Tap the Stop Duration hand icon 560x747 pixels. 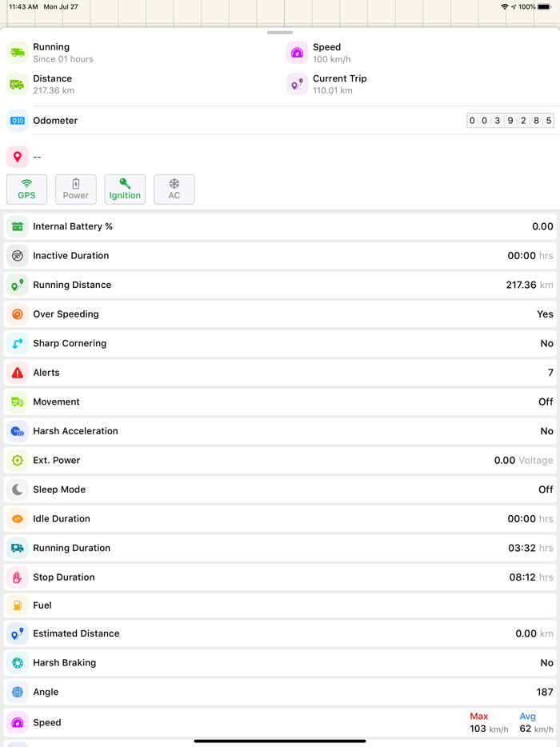pos(18,577)
